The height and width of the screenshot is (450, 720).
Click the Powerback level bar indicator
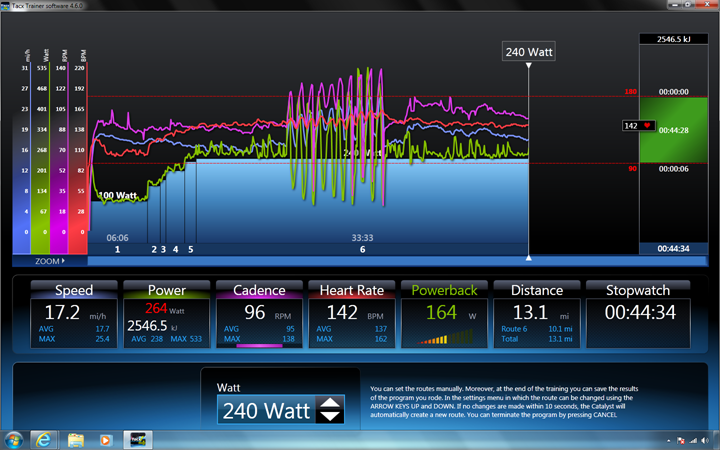(x=445, y=337)
